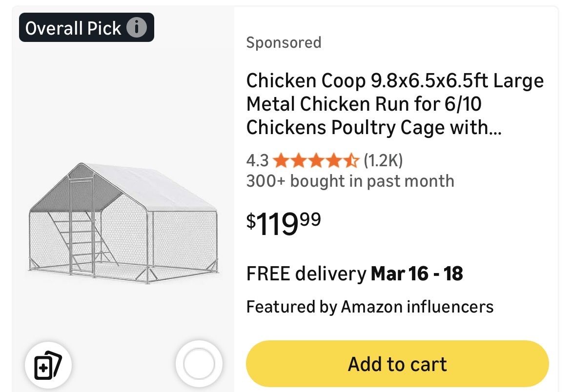Click the FREE delivery text
The height and width of the screenshot is (392, 571).
pyautogui.click(x=306, y=274)
